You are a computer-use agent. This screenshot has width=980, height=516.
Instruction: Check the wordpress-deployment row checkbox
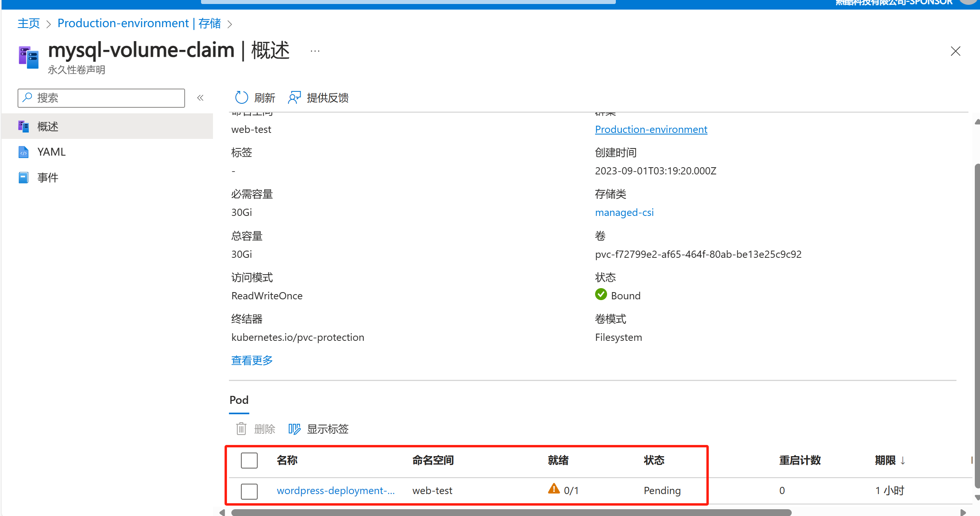coord(249,491)
